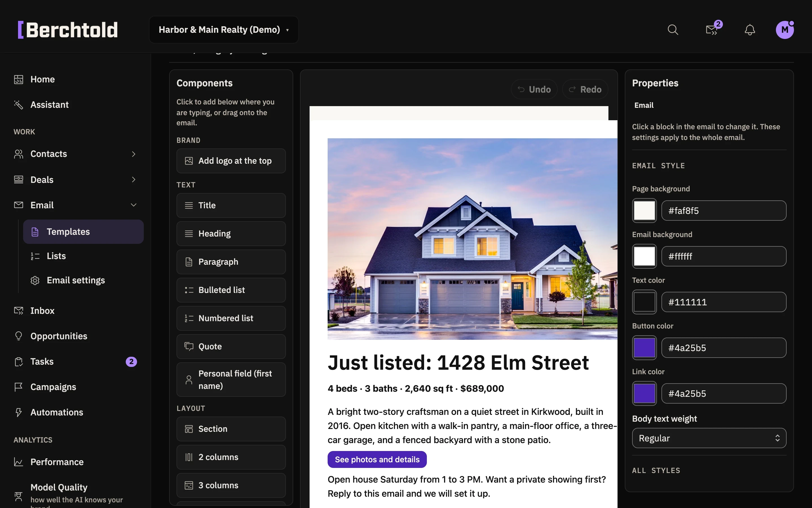
Task: Add a Quote component
Action: tap(231, 346)
